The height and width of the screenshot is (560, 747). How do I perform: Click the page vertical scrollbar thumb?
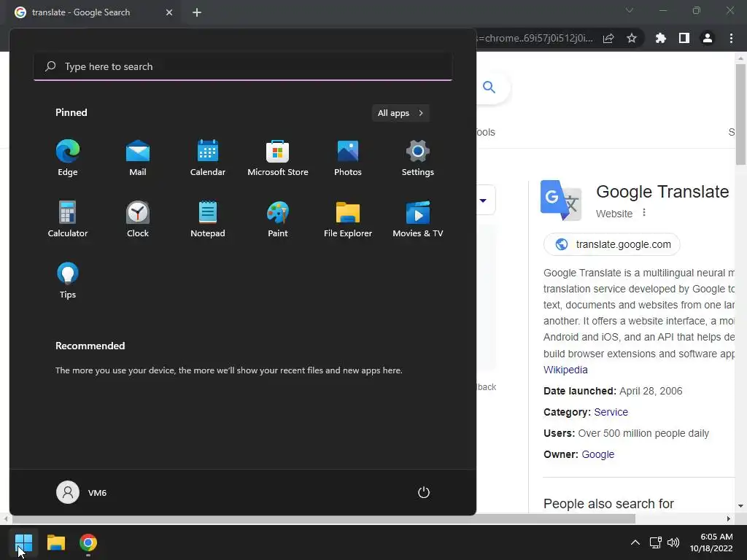pyautogui.click(x=740, y=114)
